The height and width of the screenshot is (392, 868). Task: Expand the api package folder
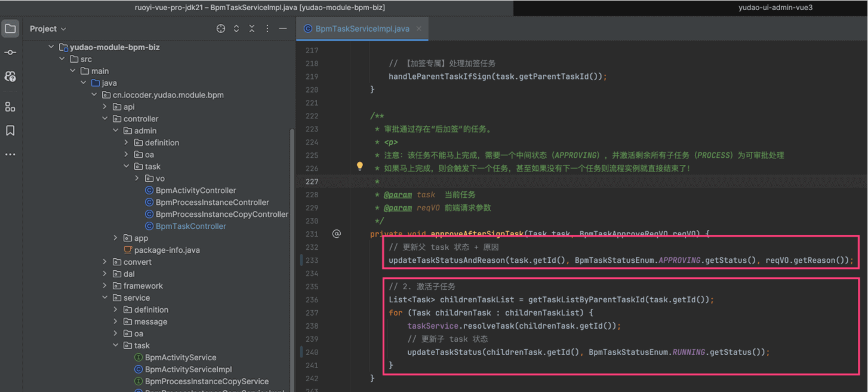[x=105, y=107]
